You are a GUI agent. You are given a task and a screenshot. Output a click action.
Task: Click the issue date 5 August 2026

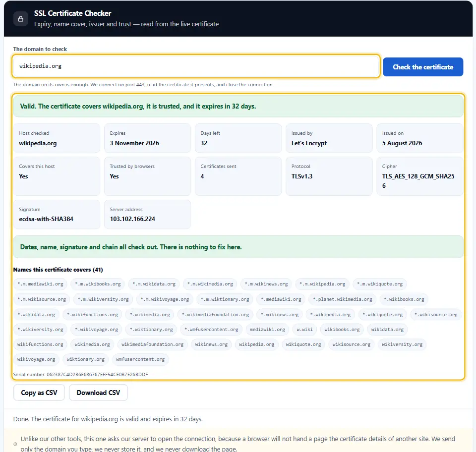coord(402,143)
